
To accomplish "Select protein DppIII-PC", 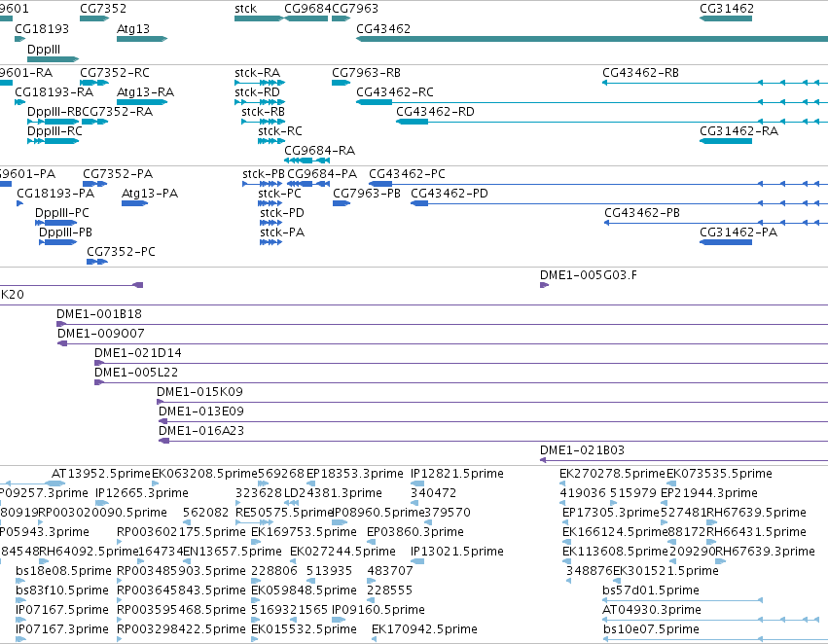I will pos(55,223).
